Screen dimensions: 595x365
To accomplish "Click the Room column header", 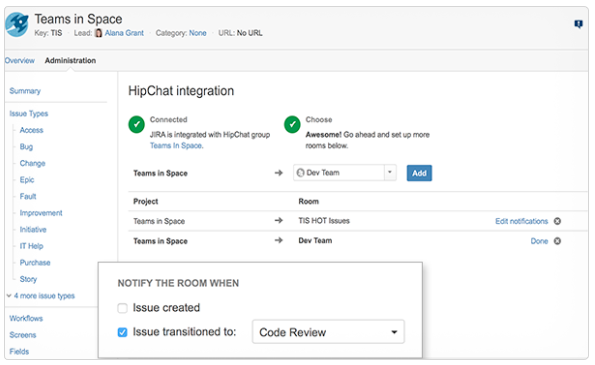I will (309, 201).
